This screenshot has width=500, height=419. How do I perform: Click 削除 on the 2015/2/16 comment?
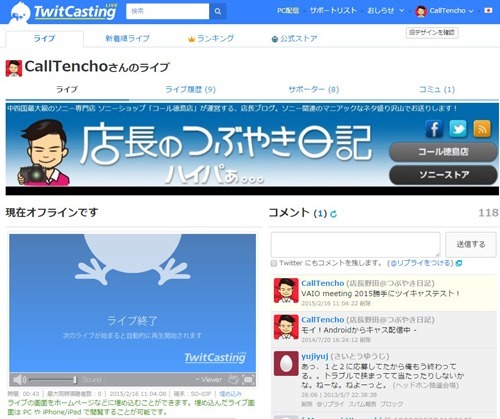click(365, 303)
